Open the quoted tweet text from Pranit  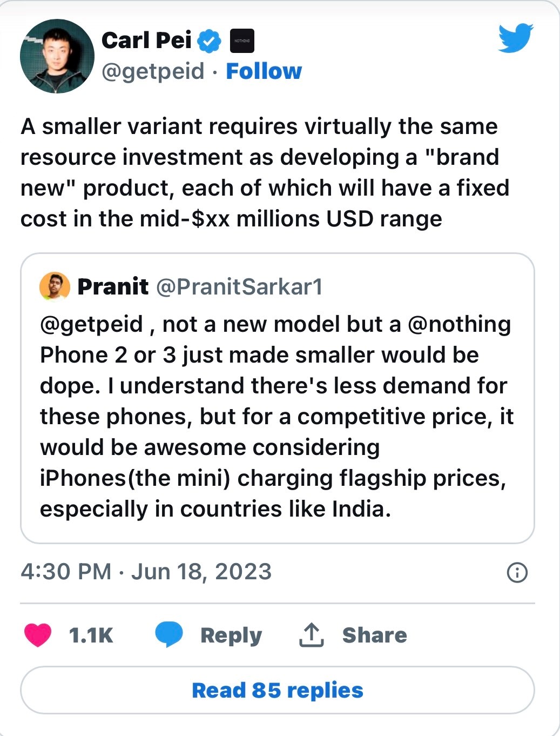pyautogui.click(x=275, y=416)
